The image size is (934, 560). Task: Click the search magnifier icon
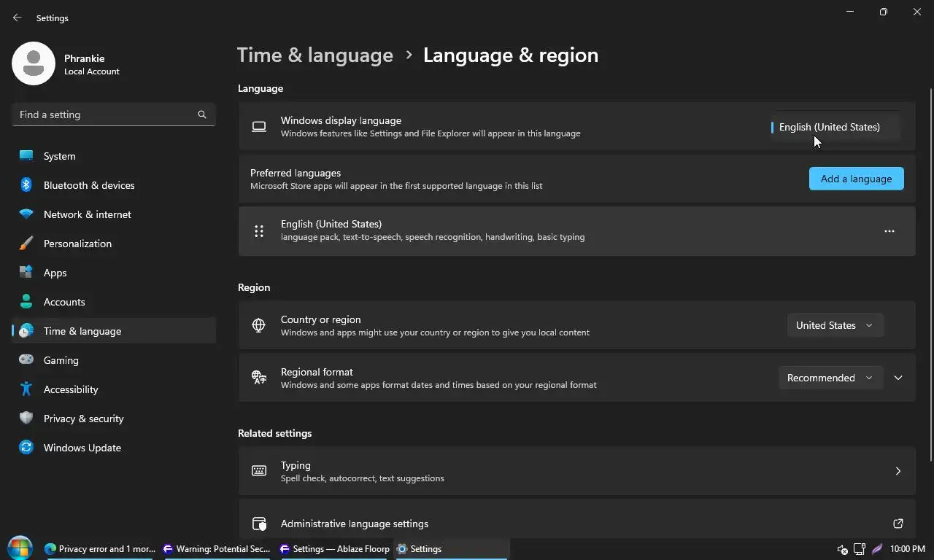pos(202,114)
